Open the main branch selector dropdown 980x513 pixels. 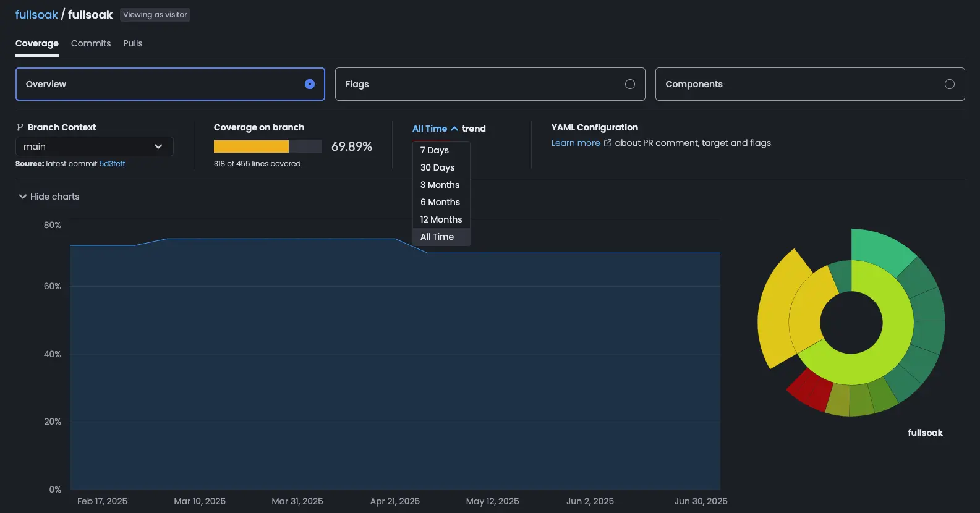[94, 146]
